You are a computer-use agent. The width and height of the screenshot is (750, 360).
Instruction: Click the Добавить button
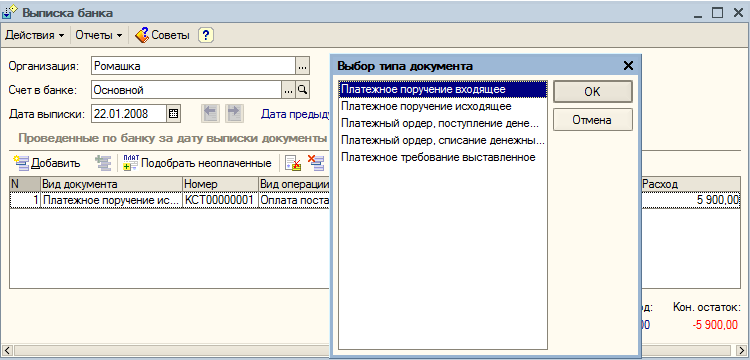tap(47, 163)
